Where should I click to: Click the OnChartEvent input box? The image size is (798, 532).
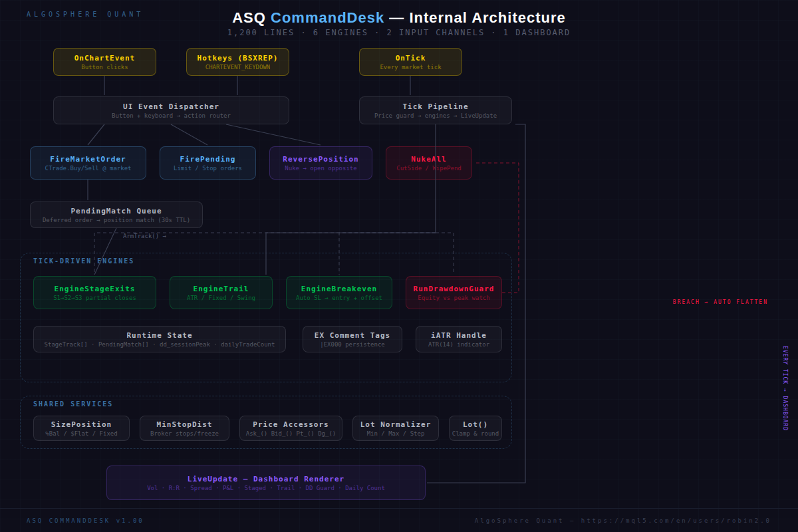104,62
